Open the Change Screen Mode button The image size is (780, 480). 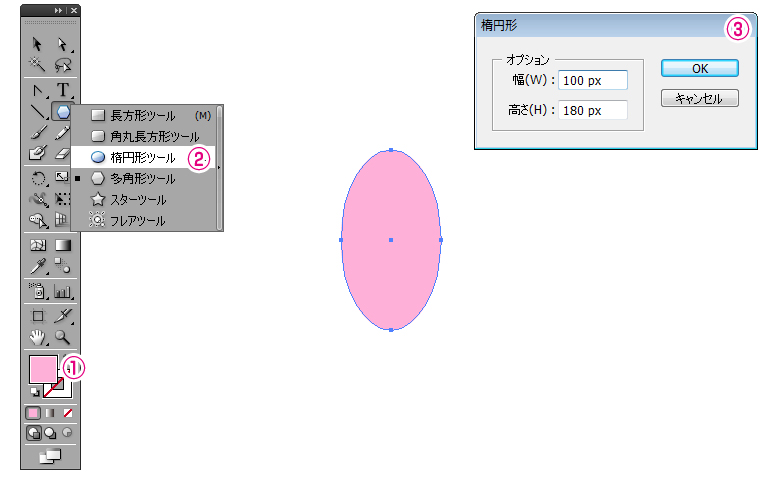[50, 456]
